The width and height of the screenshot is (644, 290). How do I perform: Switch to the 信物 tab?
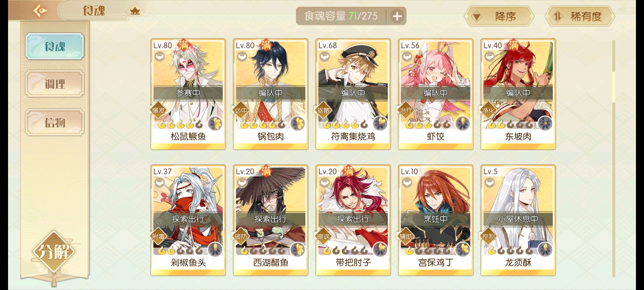tap(55, 122)
